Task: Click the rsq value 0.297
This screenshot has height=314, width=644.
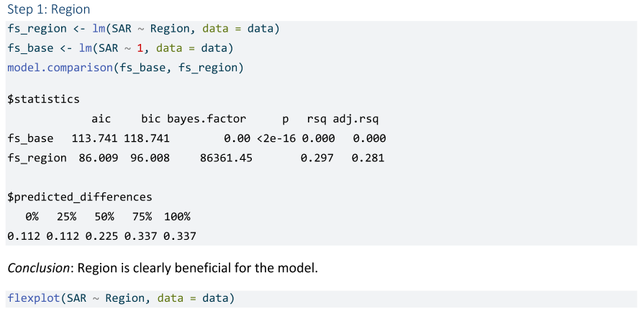Action: click(317, 158)
